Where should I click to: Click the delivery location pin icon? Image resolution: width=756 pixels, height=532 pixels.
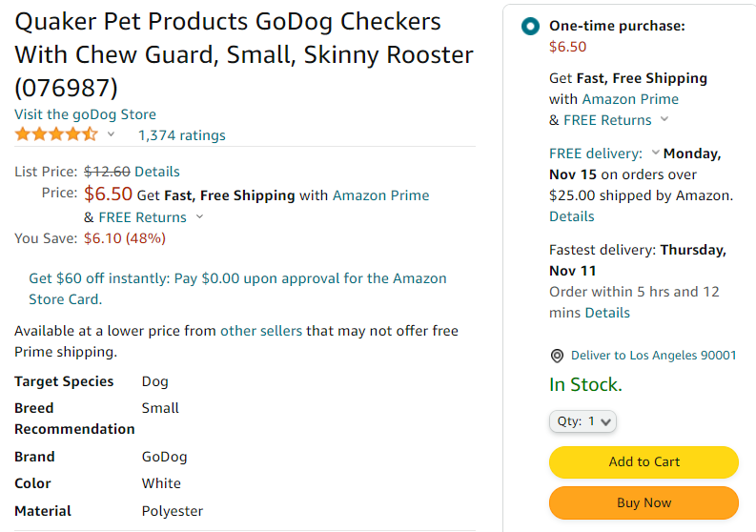pos(558,356)
